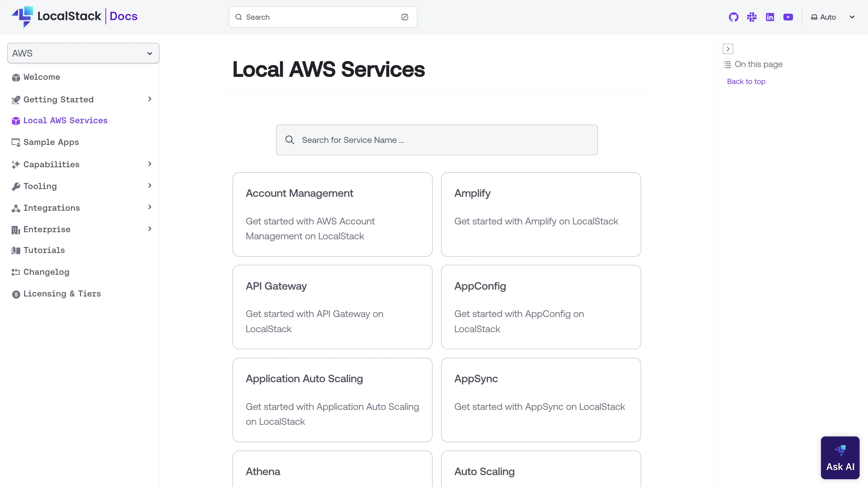Open the LinkedIn page icon
The width and height of the screenshot is (868, 487).
click(770, 17)
